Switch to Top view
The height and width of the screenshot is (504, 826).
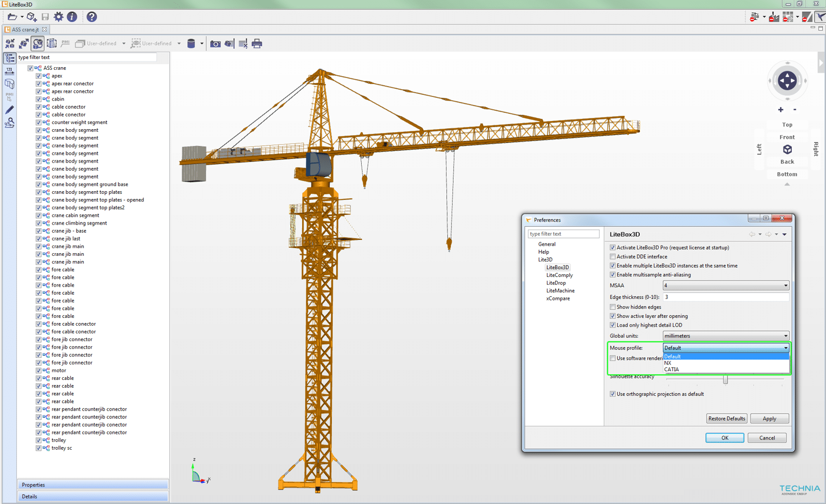pos(787,125)
